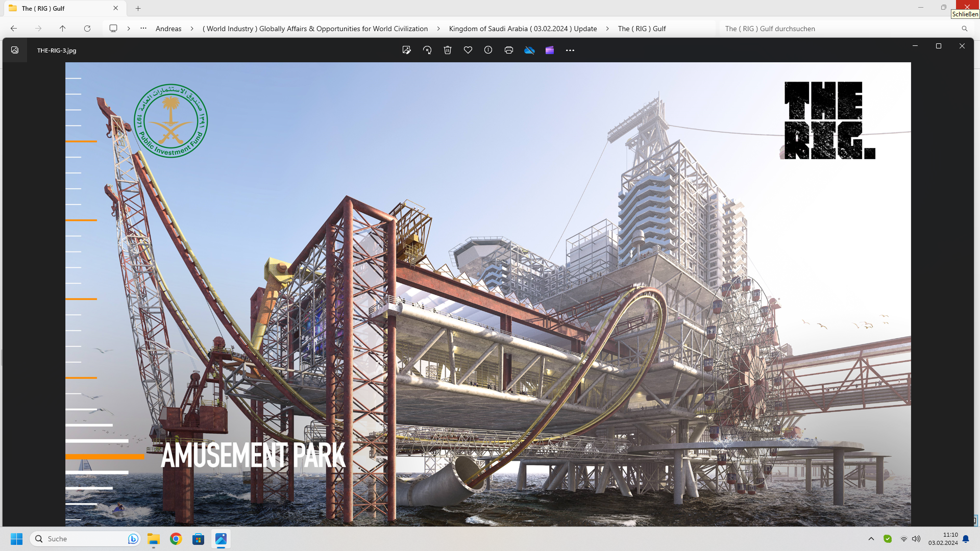Image resolution: width=980 pixels, height=551 pixels.
Task: Refresh the File Explorer folder
Action: coord(87,29)
